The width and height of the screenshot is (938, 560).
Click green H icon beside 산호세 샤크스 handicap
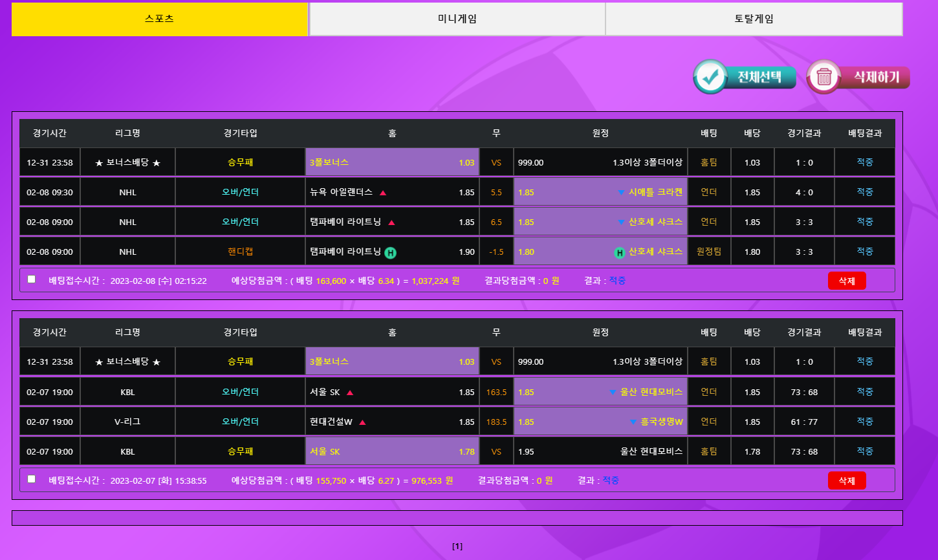pos(620,252)
